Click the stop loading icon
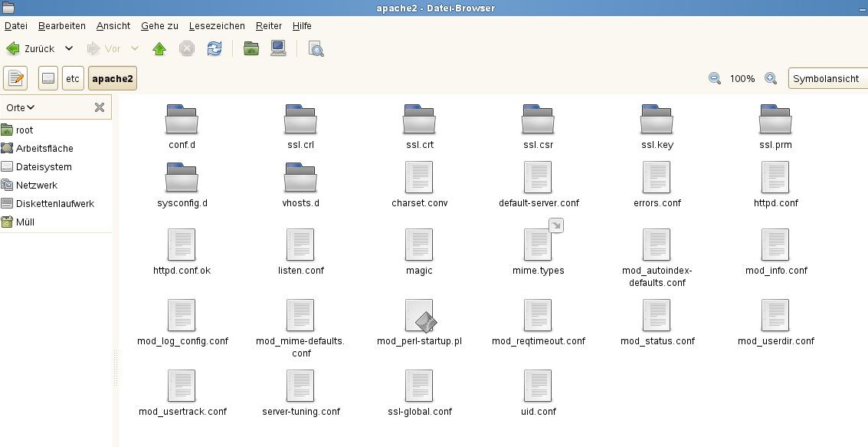 click(187, 49)
